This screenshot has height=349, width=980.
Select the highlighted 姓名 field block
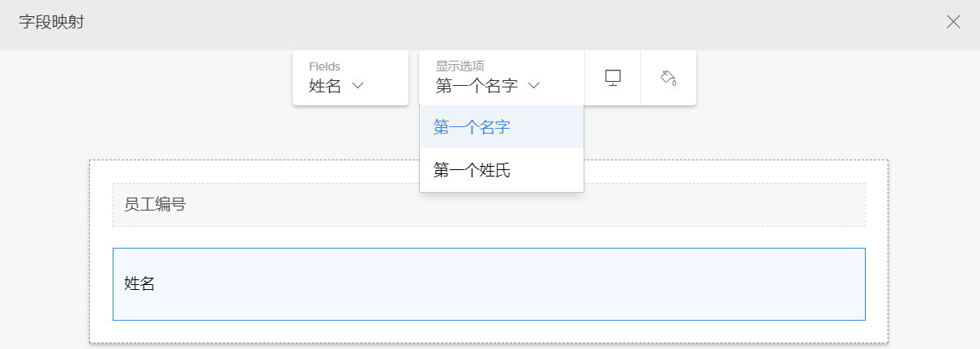[x=489, y=283]
